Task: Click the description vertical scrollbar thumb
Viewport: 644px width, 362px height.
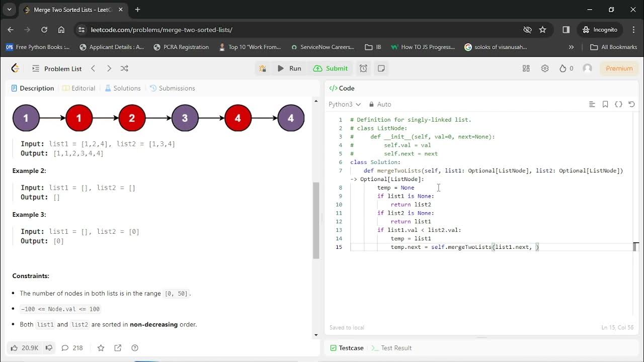Action: (x=316, y=220)
